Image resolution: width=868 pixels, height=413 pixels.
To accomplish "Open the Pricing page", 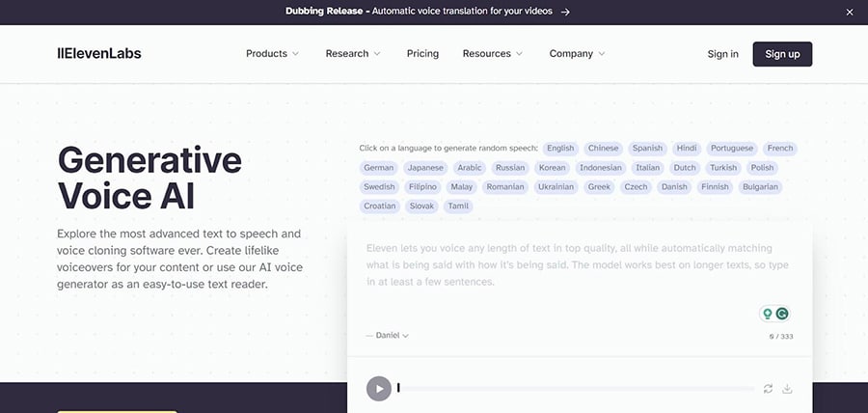I will [423, 54].
